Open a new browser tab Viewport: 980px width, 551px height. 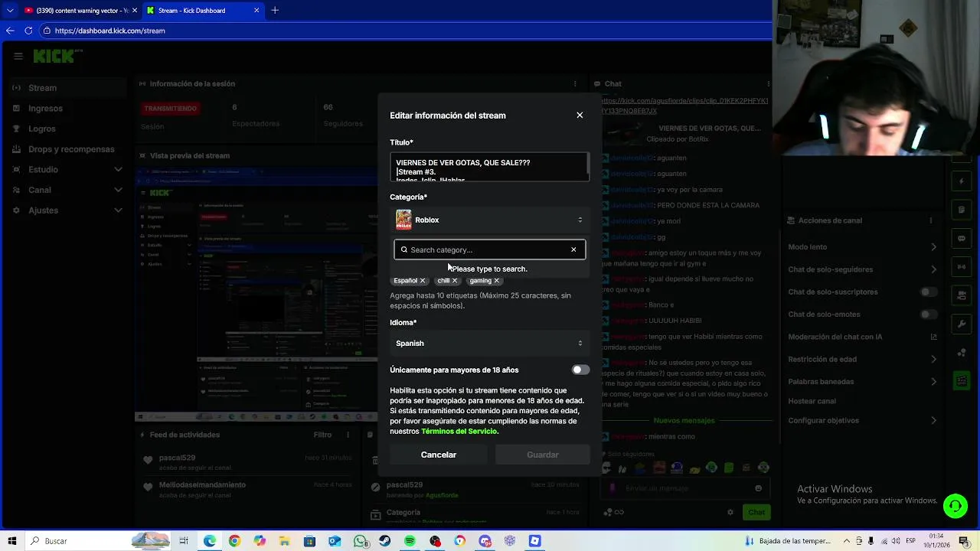[275, 10]
